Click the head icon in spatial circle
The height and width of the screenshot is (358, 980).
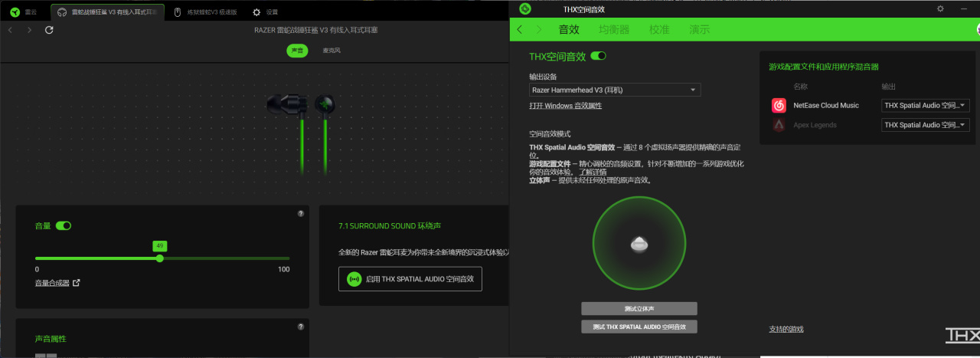[x=640, y=244]
